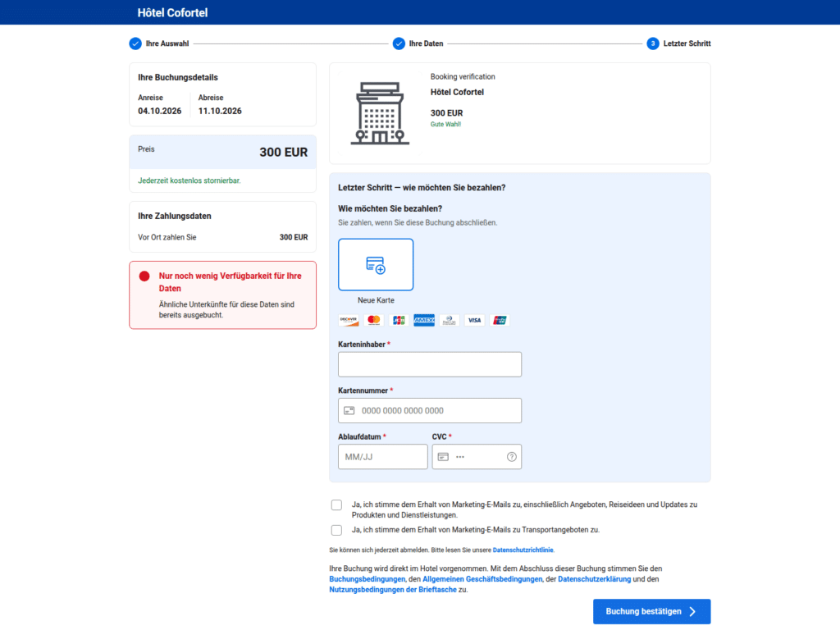Select the Neue Karte card option
840x630 pixels.
pyautogui.click(x=376, y=265)
